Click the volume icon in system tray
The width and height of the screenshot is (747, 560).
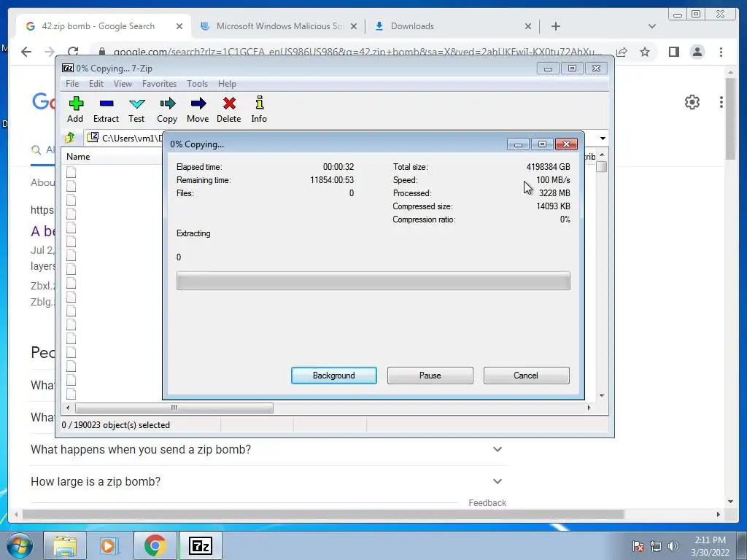tap(673, 546)
